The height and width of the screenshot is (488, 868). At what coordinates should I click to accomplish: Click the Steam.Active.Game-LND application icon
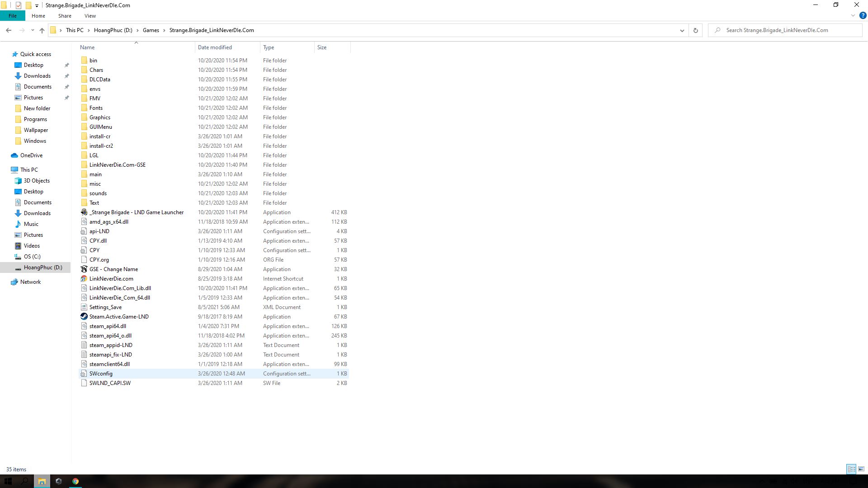(84, 317)
